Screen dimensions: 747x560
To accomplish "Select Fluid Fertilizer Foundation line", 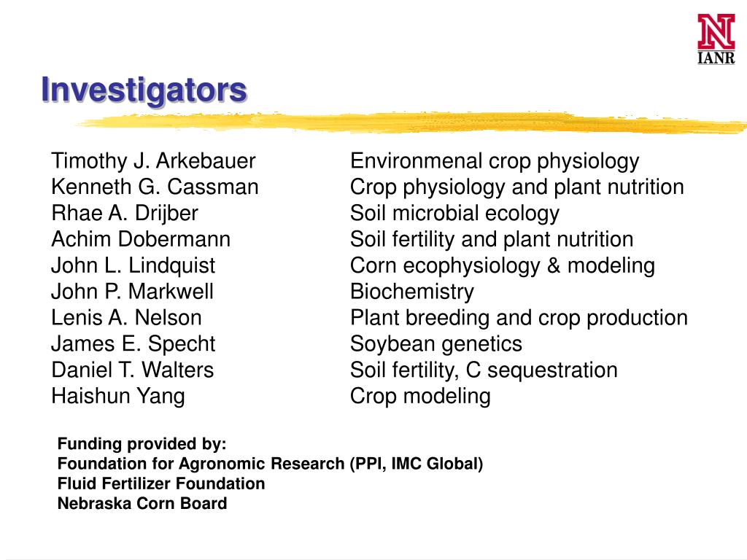I will (161, 483).
